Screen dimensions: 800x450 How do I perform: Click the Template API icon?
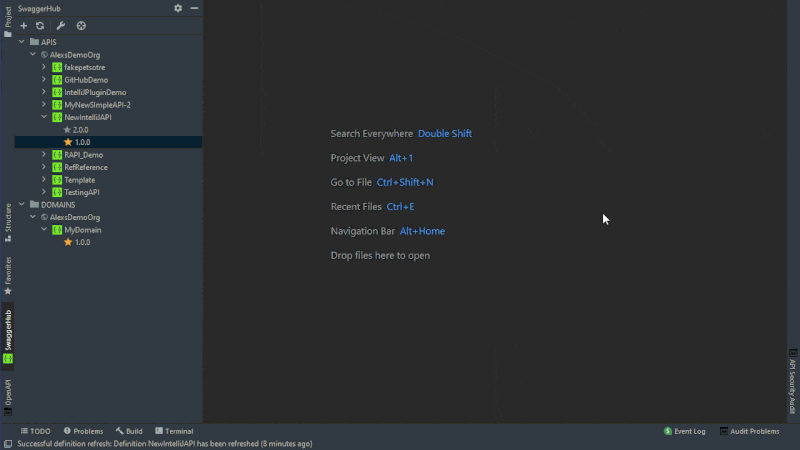tap(57, 180)
